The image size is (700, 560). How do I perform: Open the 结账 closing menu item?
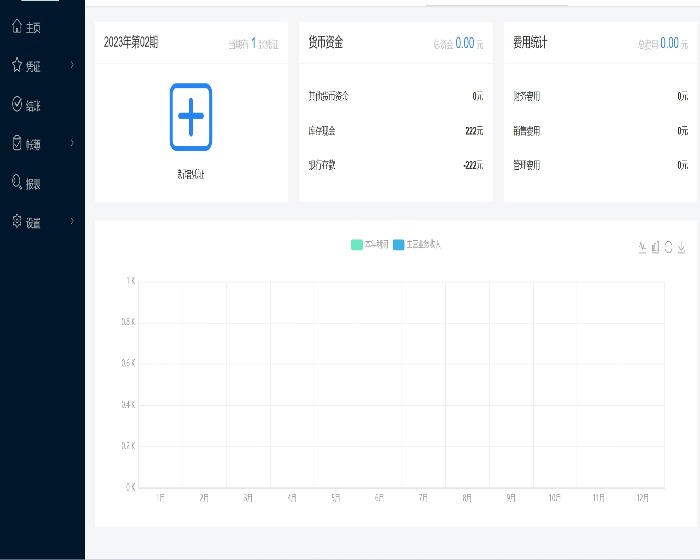tap(26, 104)
